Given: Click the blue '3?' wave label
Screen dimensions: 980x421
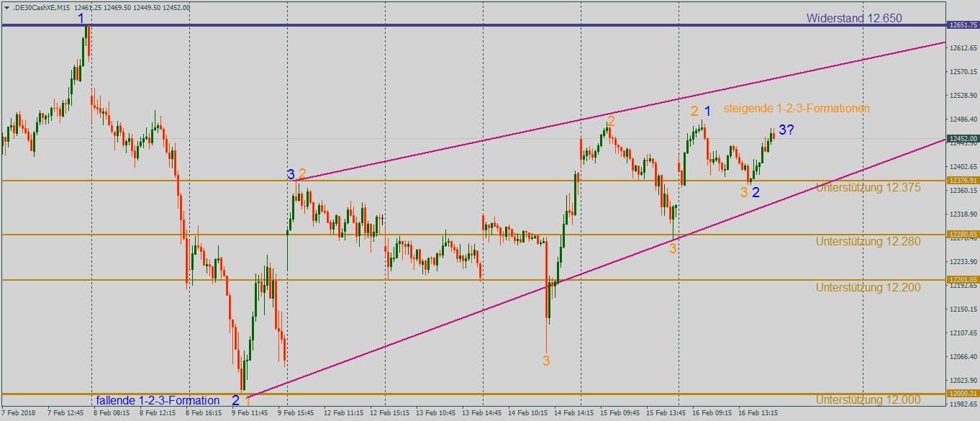Looking at the screenshot, I should click(x=786, y=130).
